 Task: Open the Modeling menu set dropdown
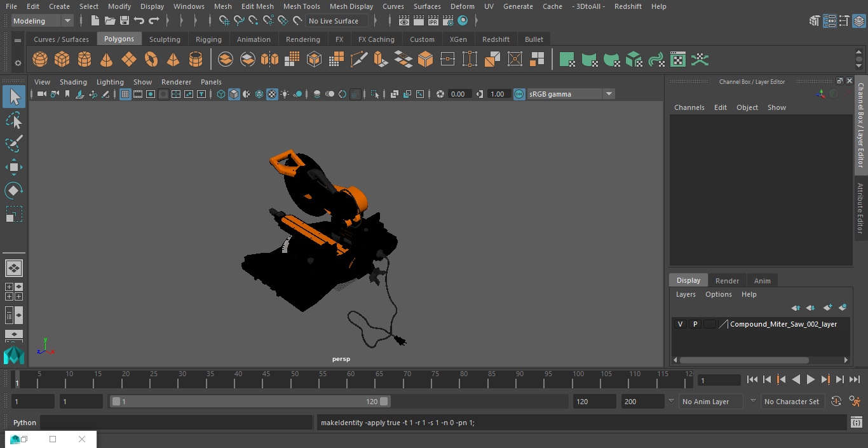tap(42, 21)
